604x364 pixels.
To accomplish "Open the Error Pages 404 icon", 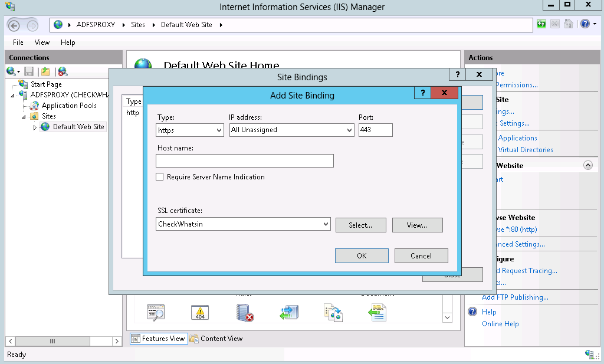I will coord(200,313).
